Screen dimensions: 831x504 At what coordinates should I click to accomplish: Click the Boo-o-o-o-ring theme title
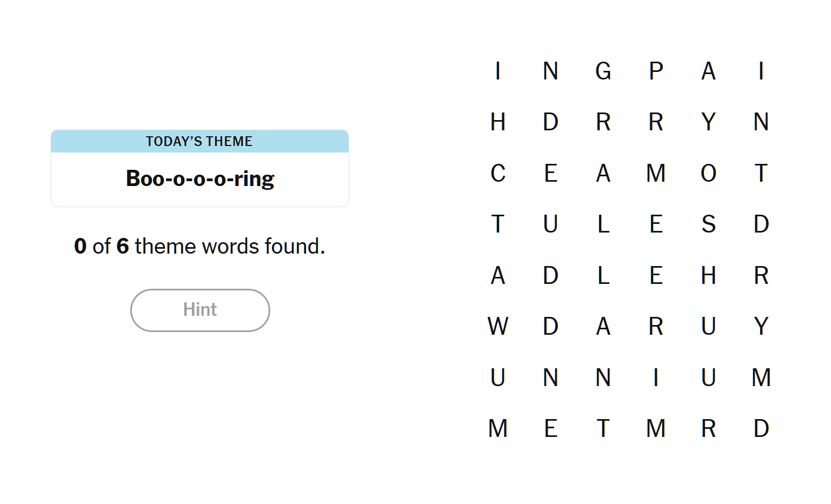[x=200, y=178]
